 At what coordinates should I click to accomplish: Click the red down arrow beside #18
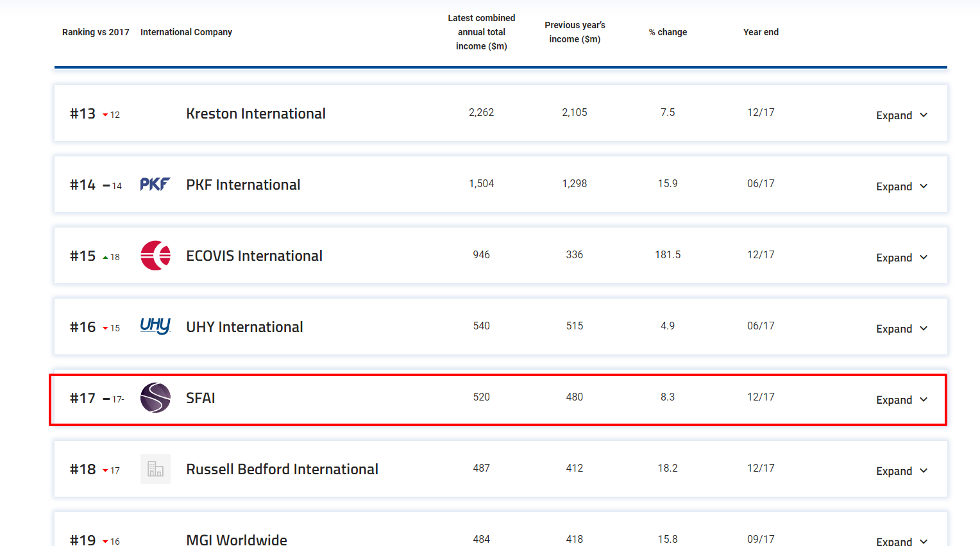coord(105,471)
